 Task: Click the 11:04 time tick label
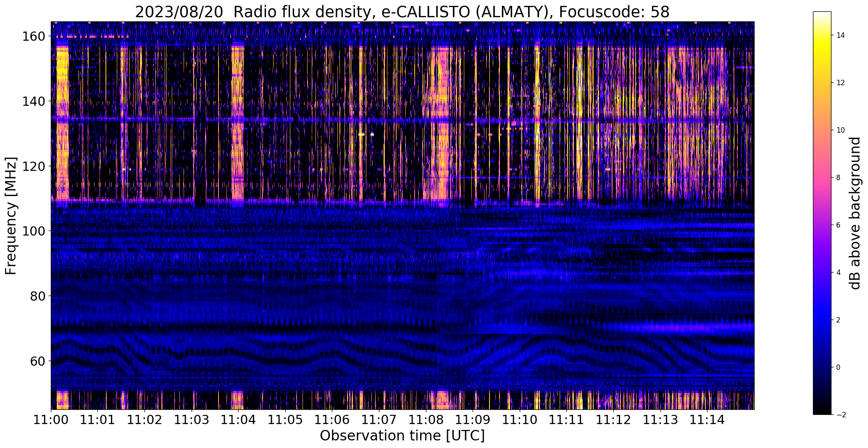tap(239, 419)
